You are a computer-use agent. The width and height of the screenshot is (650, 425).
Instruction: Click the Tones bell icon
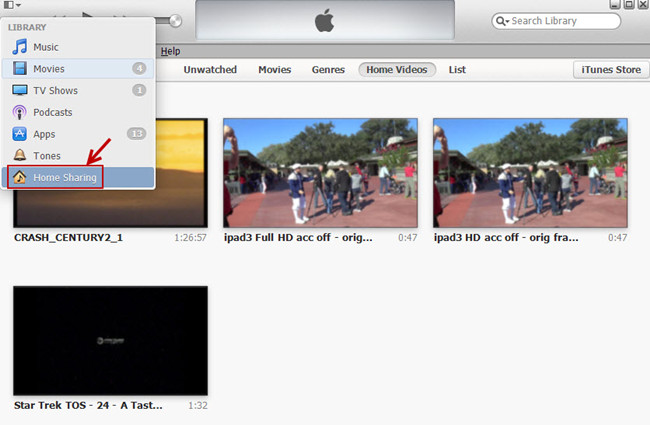[19, 155]
